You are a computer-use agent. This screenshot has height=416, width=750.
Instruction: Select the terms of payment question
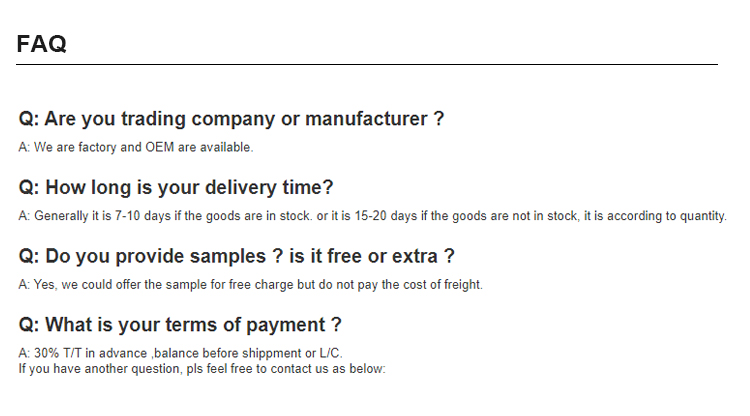click(180, 325)
